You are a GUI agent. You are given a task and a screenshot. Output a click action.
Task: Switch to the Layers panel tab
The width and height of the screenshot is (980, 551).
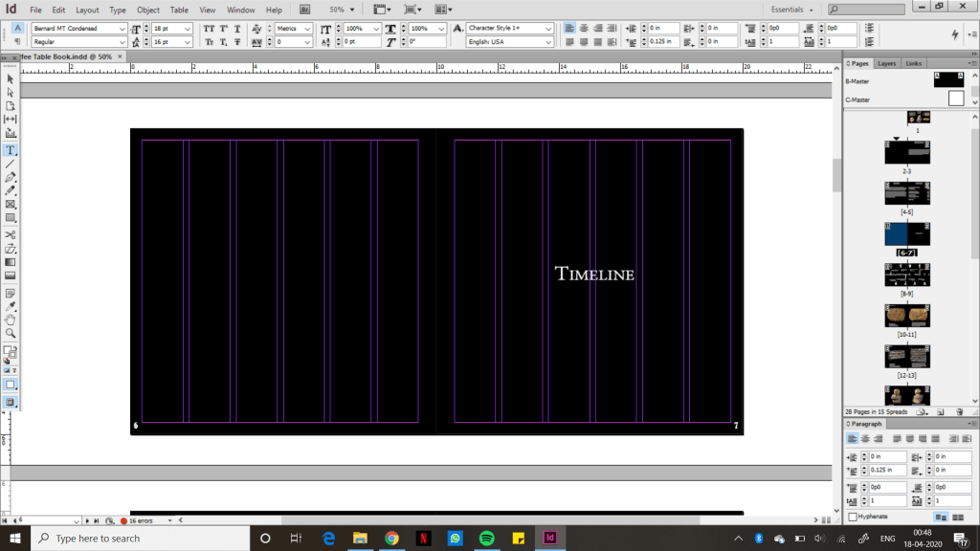pyautogui.click(x=887, y=63)
